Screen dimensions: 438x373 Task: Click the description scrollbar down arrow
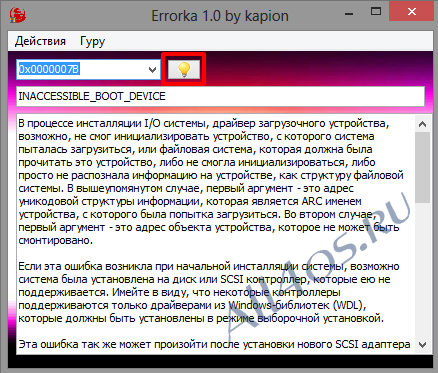point(422,345)
